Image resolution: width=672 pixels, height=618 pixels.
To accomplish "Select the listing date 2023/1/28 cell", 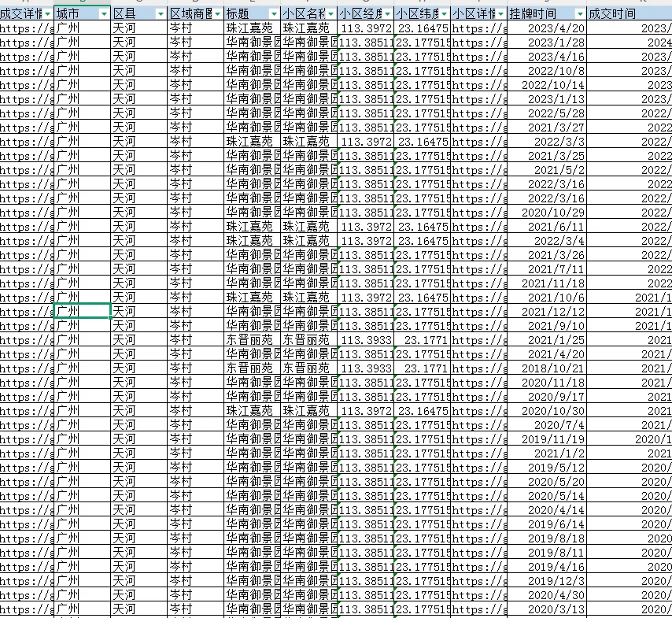I will (547, 43).
